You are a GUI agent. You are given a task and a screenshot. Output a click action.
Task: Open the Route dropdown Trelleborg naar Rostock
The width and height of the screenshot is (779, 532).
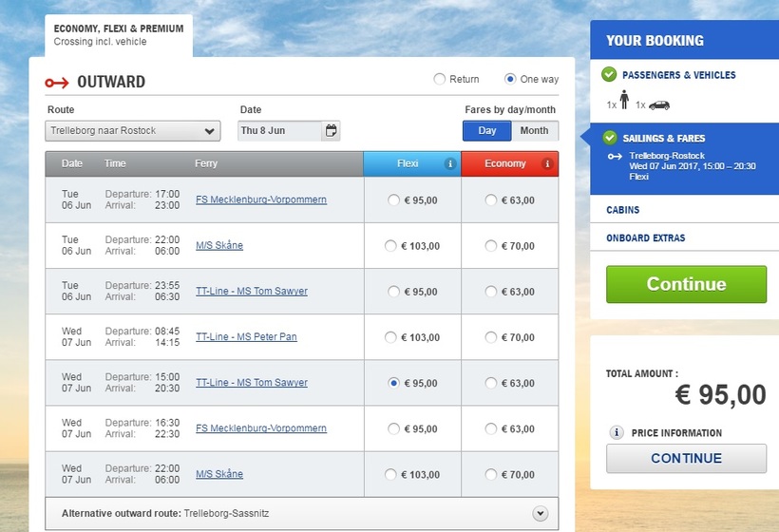point(133,131)
